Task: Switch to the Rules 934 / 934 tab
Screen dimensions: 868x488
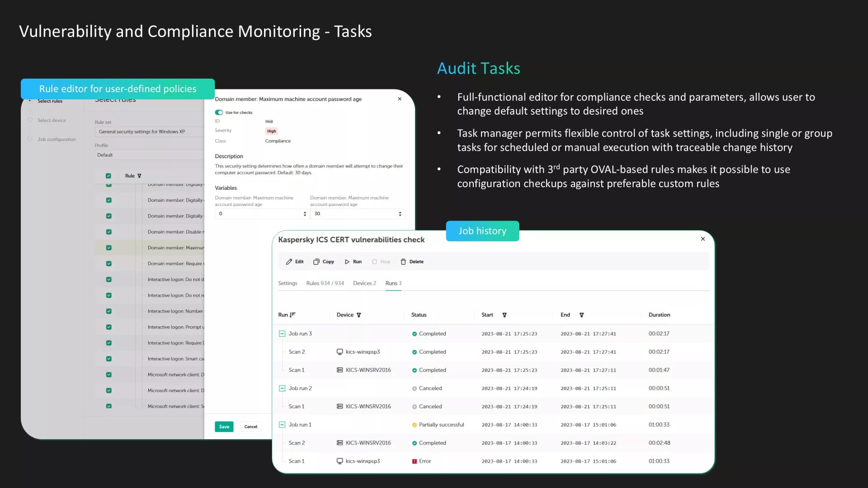Action: point(325,283)
